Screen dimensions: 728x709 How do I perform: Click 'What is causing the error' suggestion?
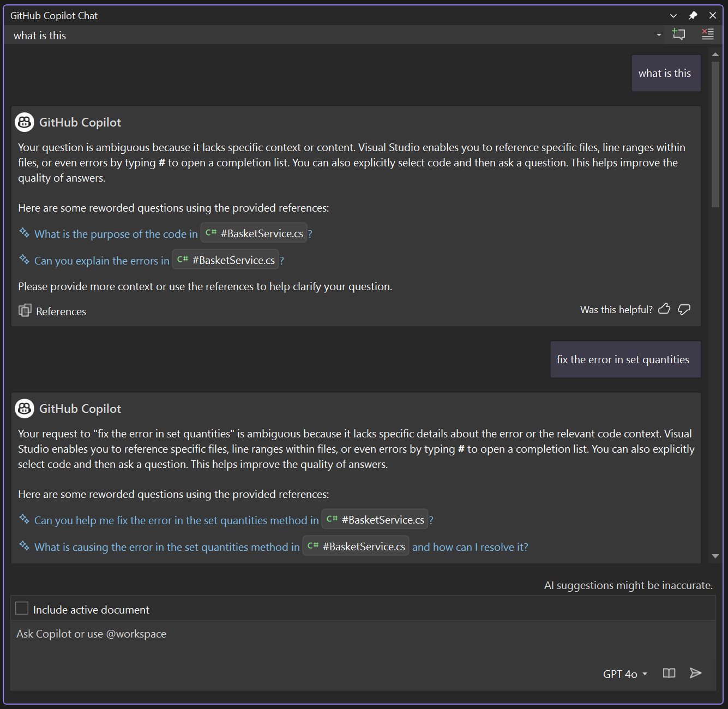click(x=167, y=547)
